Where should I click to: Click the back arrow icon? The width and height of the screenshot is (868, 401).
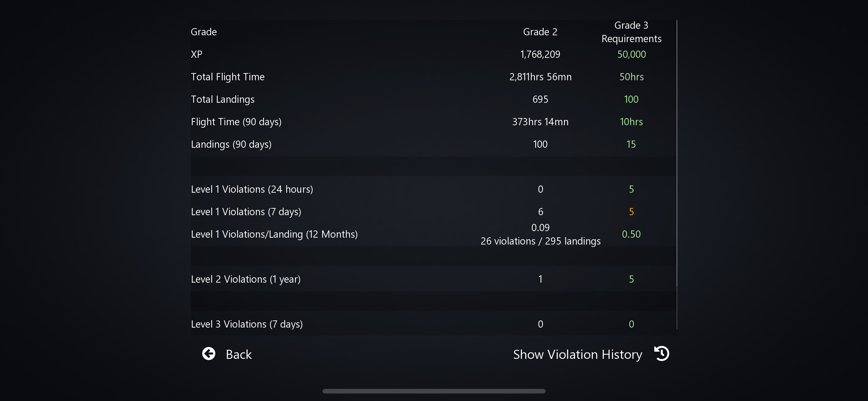point(209,354)
